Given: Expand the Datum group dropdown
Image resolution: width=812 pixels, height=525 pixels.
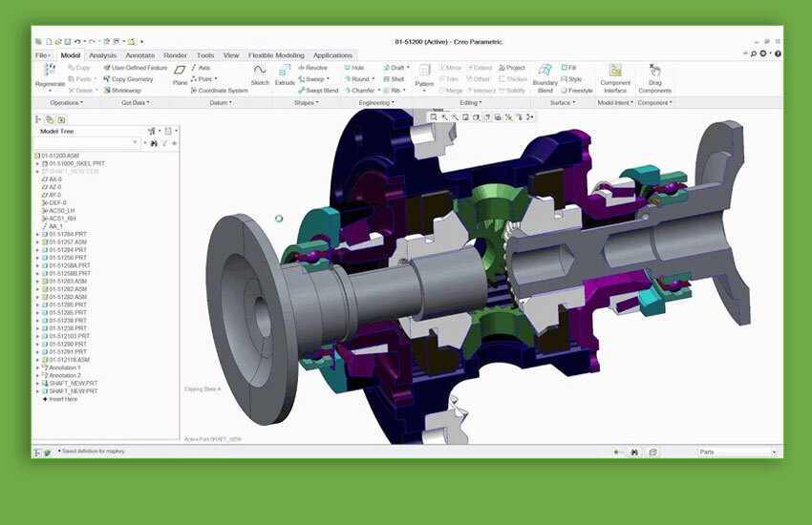Looking at the screenshot, I should tap(221, 103).
